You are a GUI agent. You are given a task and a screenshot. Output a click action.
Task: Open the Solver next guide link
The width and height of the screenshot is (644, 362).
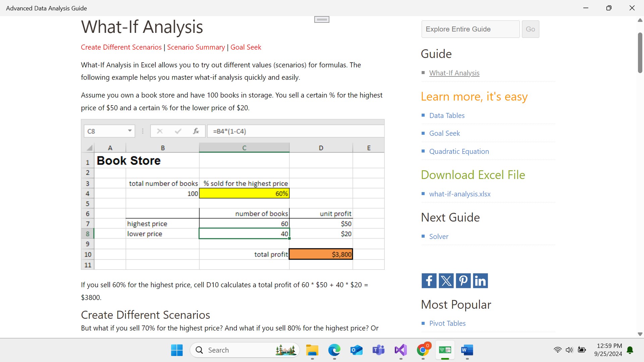pos(438,237)
